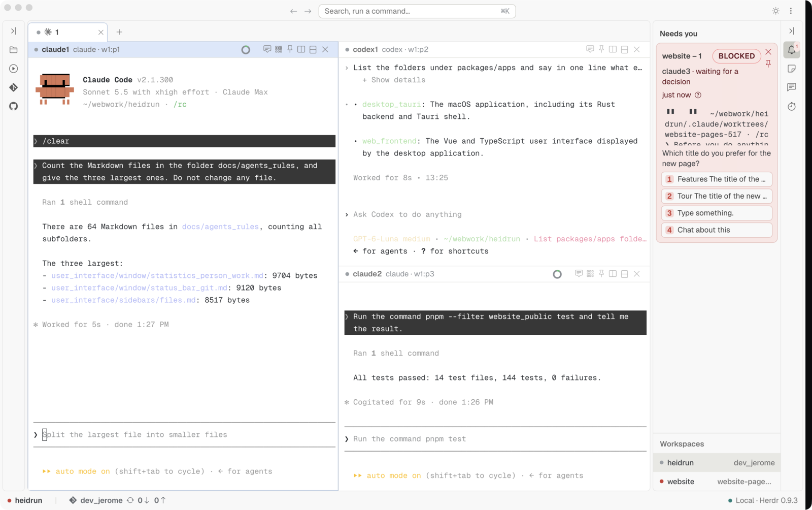Select the heidrun workspace row
Image resolution: width=812 pixels, height=510 pixels.
(717, 463)
